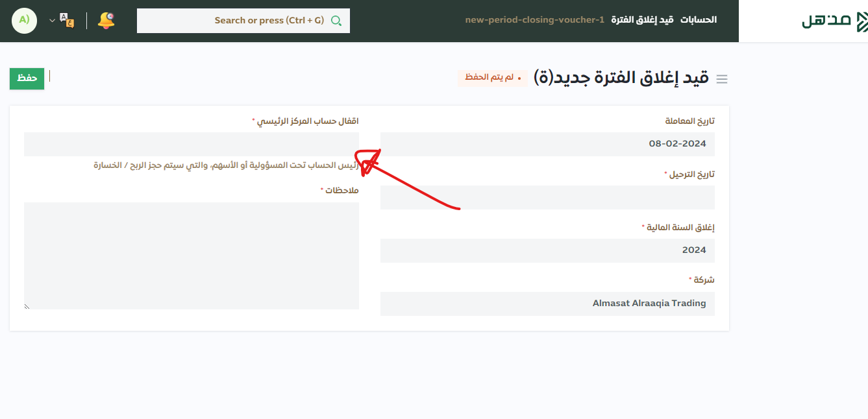Viewport: 868px width, 419px height.
Task: Click the تاريخ المعاملة date field
Action: point(547,144)
